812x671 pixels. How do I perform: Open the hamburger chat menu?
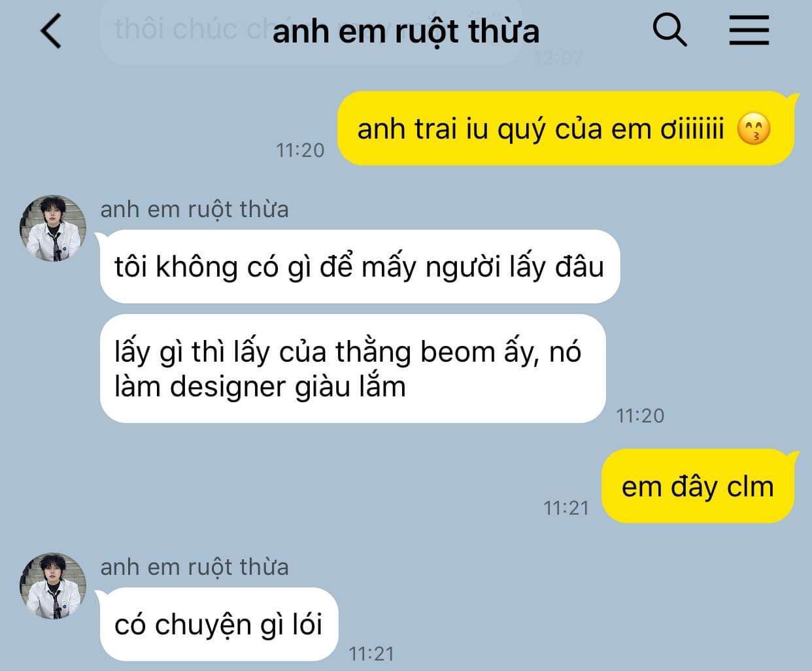pos(749,30)
